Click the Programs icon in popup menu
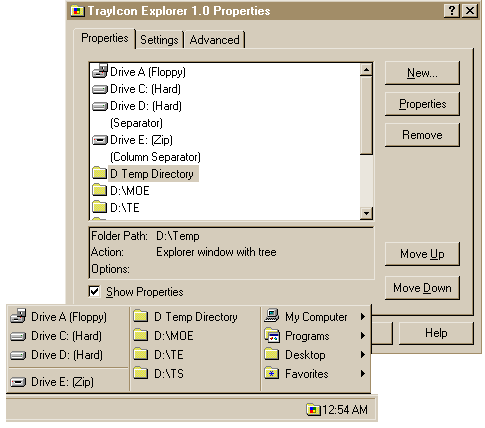The height and width of the screenshot is (428, 485). (x=272, y=335)
